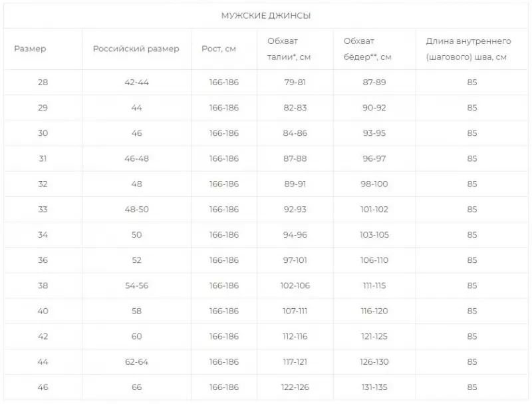532x404 pixels.
Task: Click the Длина внутреннего шва column header
Action: [467, 49]
